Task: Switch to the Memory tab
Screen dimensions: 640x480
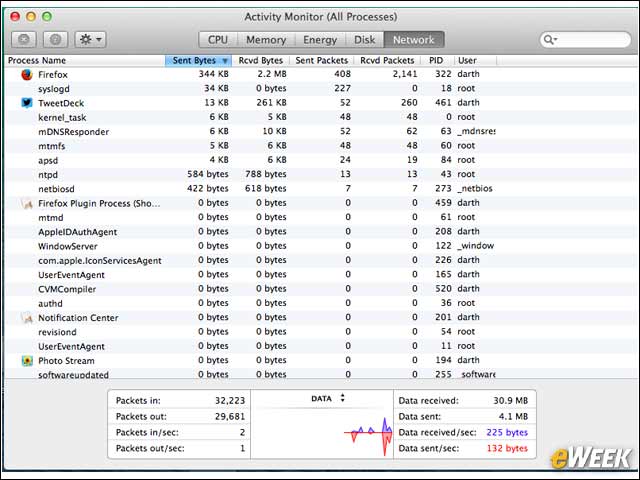Action: (x=266, y=40)
